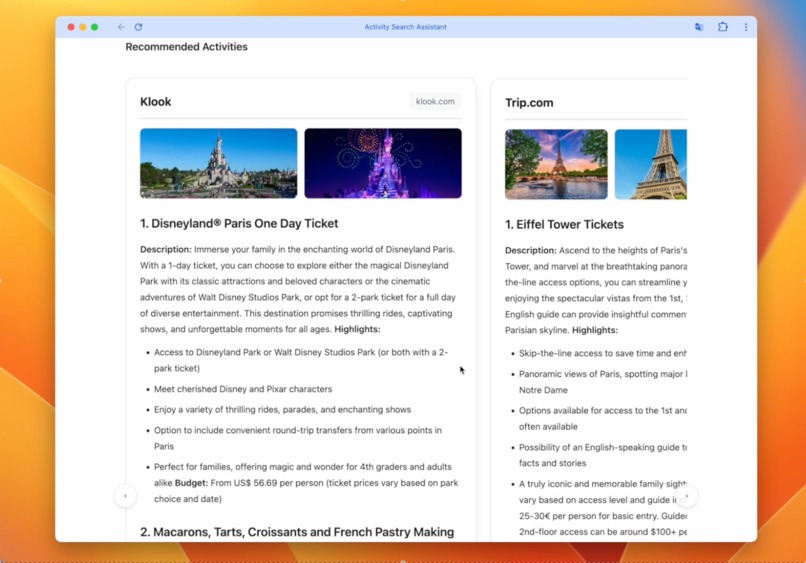Click the Klook card heading
The image size is (806, 563).
(x=156, y=102)
